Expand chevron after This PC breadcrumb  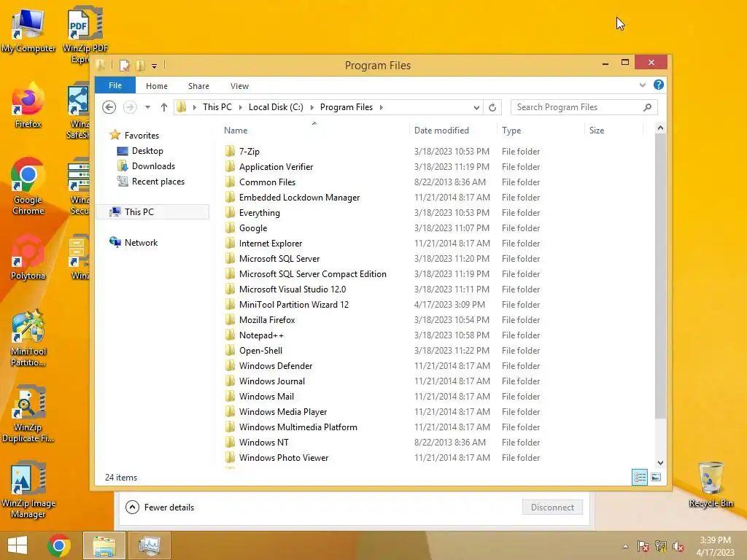pyautogui.click(x=241, y=107)
